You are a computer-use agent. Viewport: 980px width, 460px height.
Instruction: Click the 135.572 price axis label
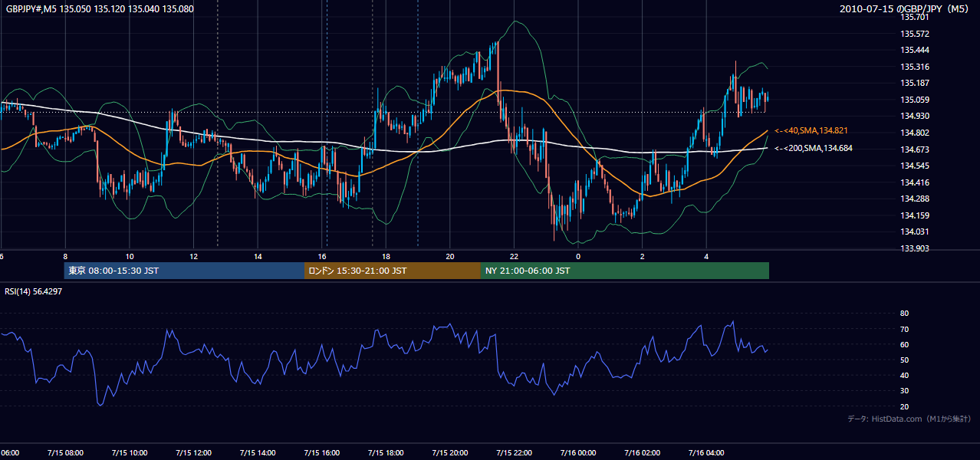(915, 34)
